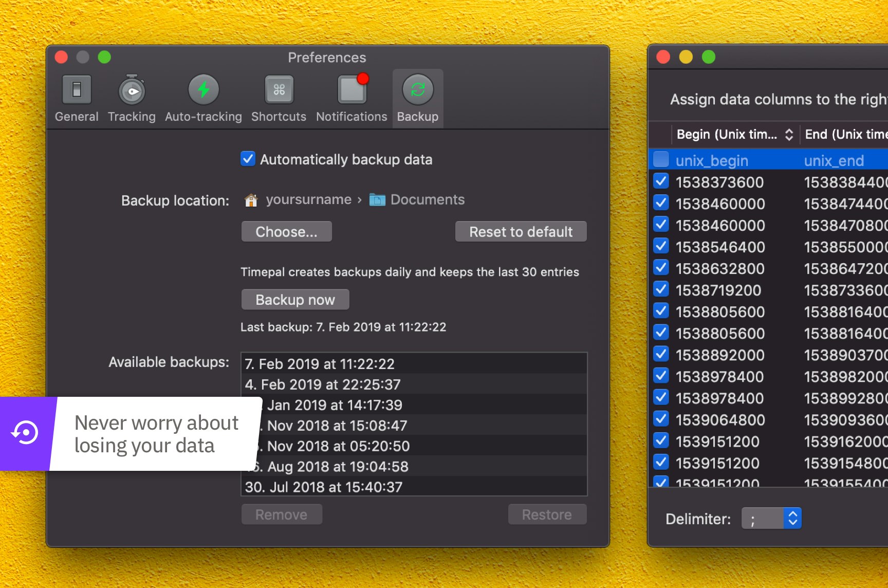Switch to the Backup tab

tap(417, 99)
